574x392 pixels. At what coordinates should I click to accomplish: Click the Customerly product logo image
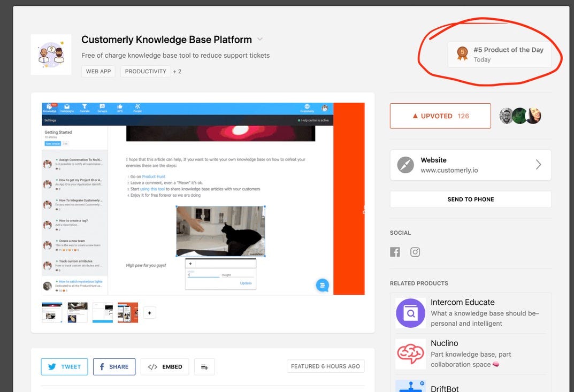click(x=51, y=55)
